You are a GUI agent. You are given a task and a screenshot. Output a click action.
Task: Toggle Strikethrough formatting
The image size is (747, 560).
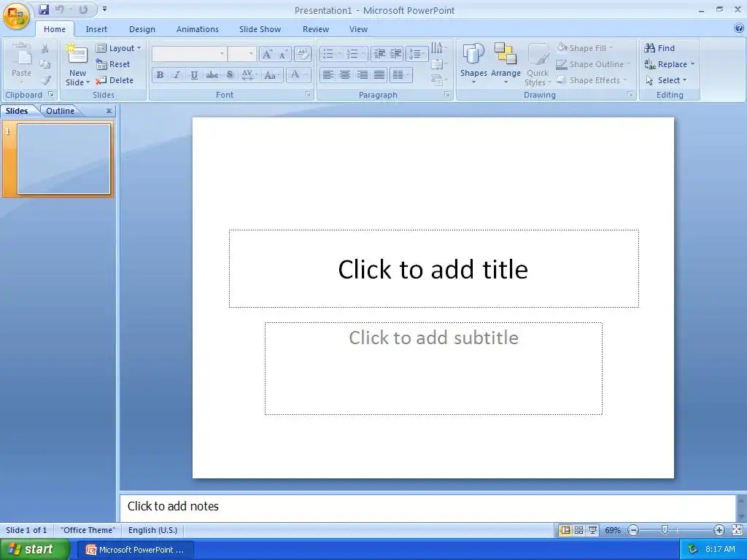tap(212, 75)
